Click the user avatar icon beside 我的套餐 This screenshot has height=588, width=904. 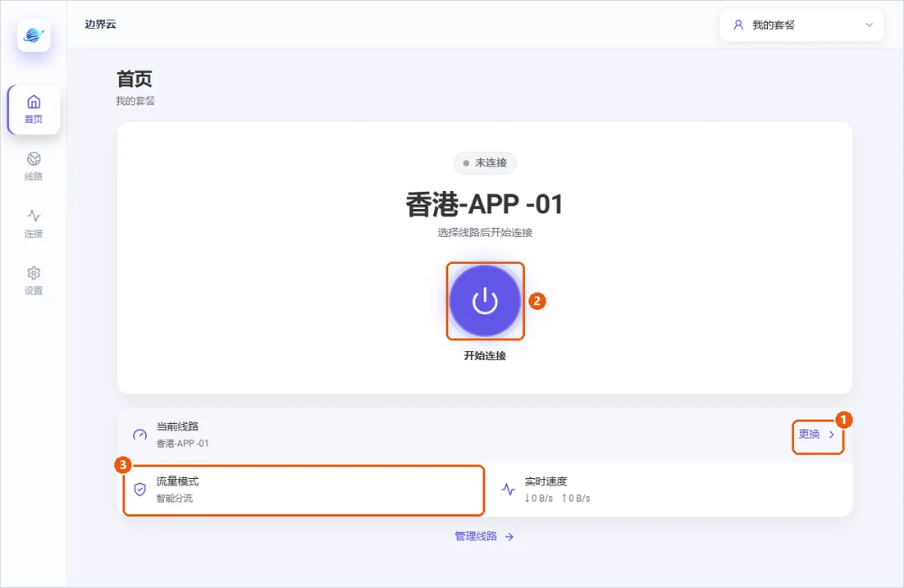pos(738,25)
